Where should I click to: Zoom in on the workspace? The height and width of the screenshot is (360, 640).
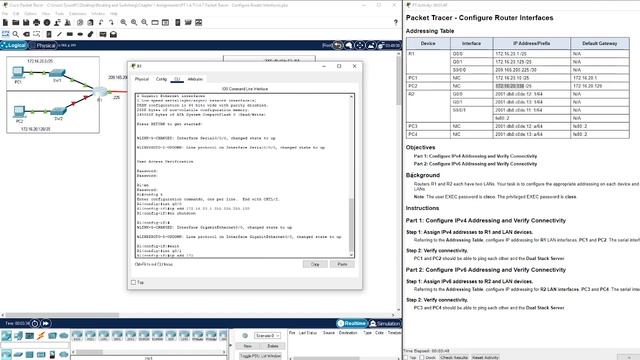pos(123,22)
